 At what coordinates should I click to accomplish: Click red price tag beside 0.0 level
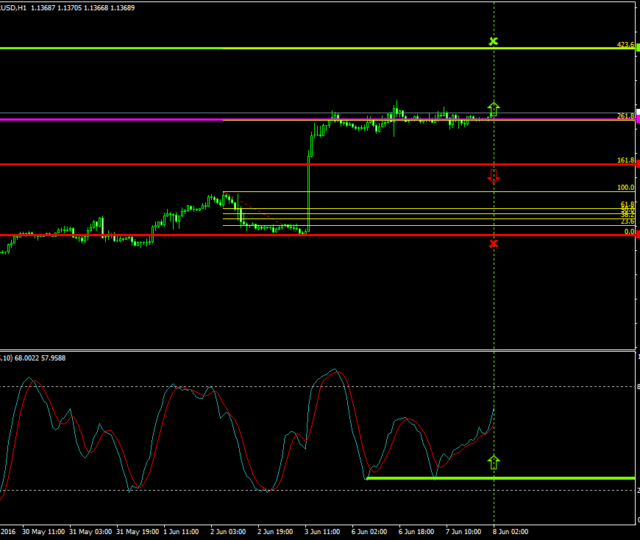click(637, 235)
